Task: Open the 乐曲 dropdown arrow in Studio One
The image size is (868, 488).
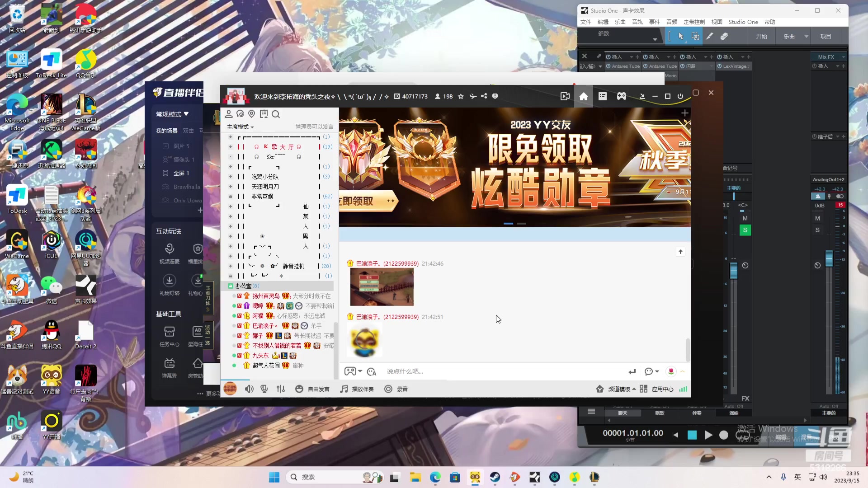Action: pyautogui.click(x=806, y=37)
